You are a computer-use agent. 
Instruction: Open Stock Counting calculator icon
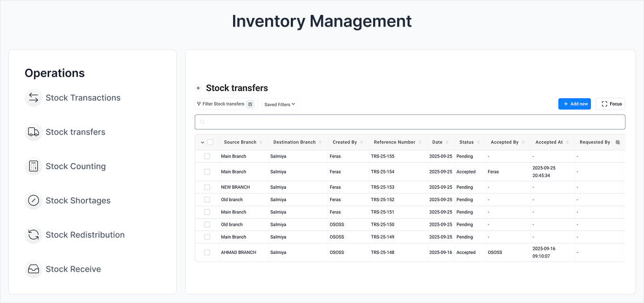(34, 166)
